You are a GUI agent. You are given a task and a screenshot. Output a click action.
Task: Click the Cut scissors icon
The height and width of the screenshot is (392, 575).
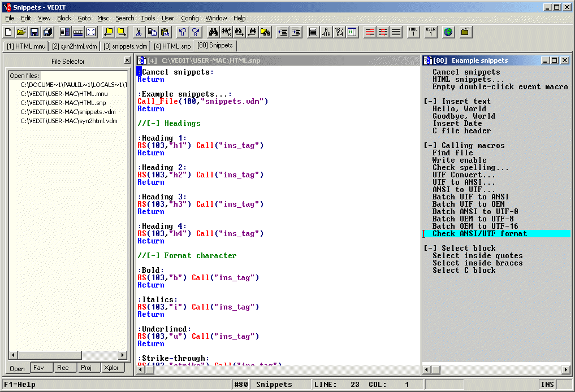139,32
